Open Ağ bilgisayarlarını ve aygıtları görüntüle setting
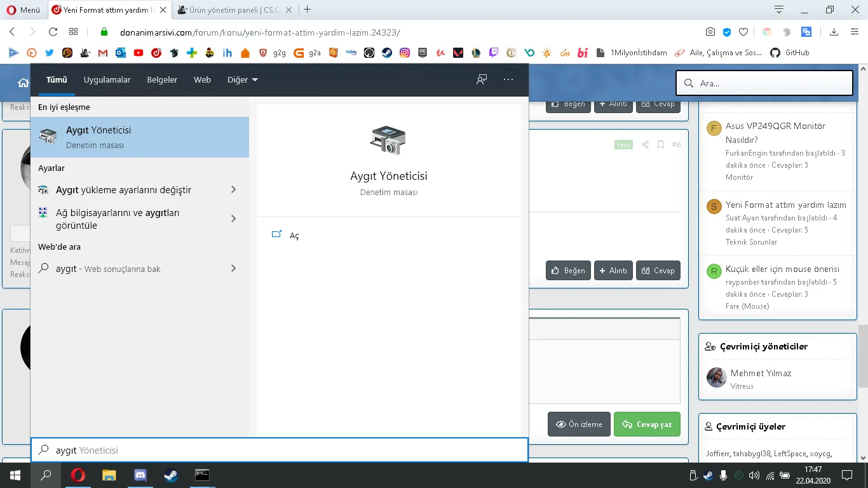 pyautogui.click(x=140, y=219)
